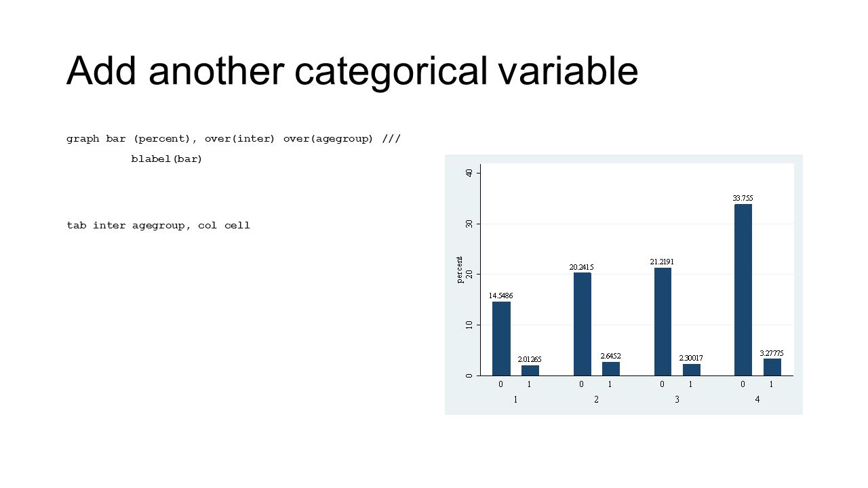Click the y-axis tick label 30

[x=470, y=224]
